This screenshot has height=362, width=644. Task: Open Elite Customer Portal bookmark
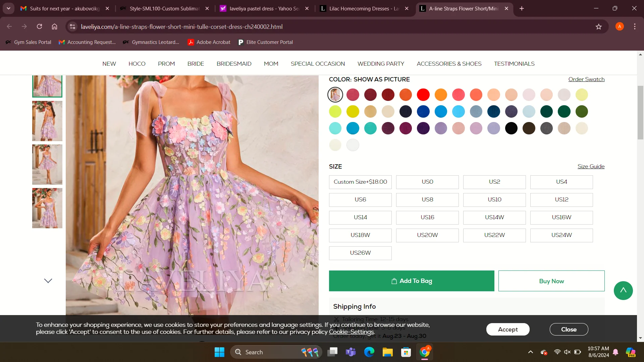[265, 42]
